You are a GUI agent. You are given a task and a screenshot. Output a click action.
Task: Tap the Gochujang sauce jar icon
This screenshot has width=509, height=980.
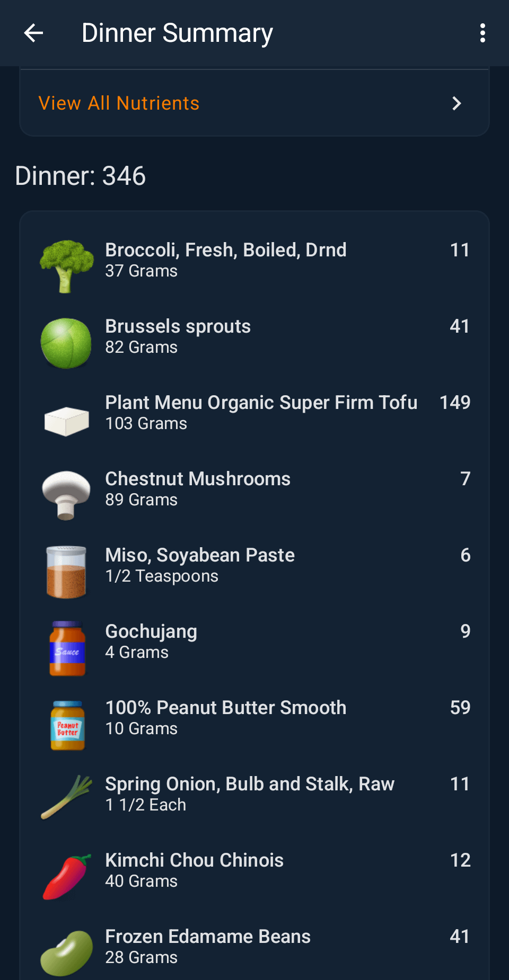[67, 648]
